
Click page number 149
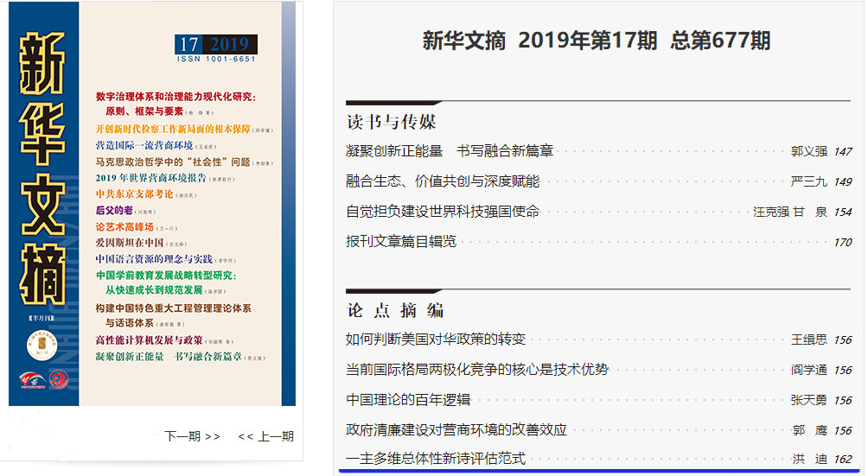pos(843,182)
